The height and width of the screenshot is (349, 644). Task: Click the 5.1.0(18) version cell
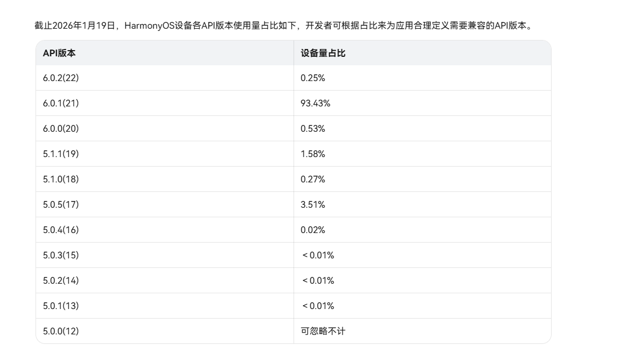coord(61,180)
